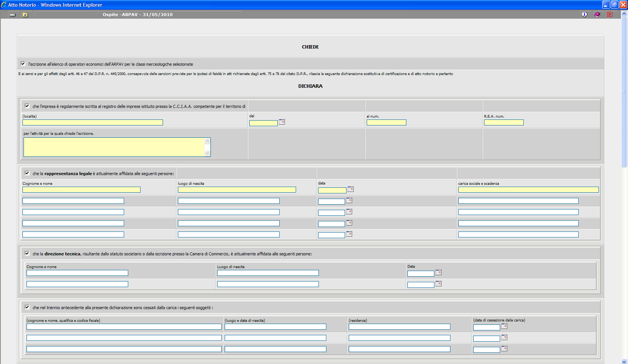Click the information speech-bubble icon in toolbar
This screenshot has width=628, height=364.
click(585, 15)
